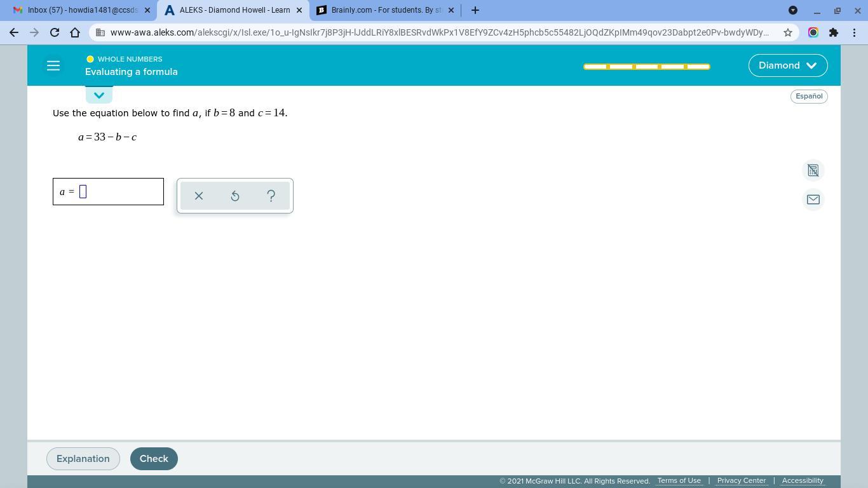The height and width of the screenshot is (488, 868).
Task: Switch the page to Español
Action: tap(808, 96)
